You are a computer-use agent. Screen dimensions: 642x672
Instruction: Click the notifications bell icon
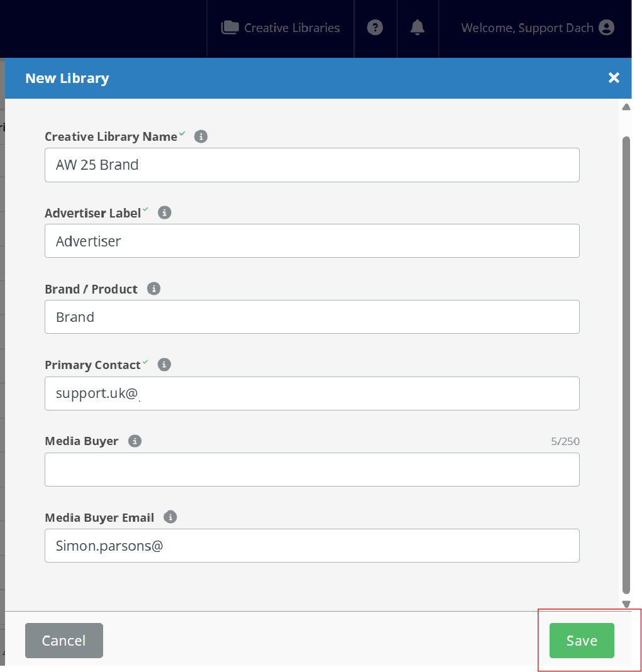pos(418,28)
